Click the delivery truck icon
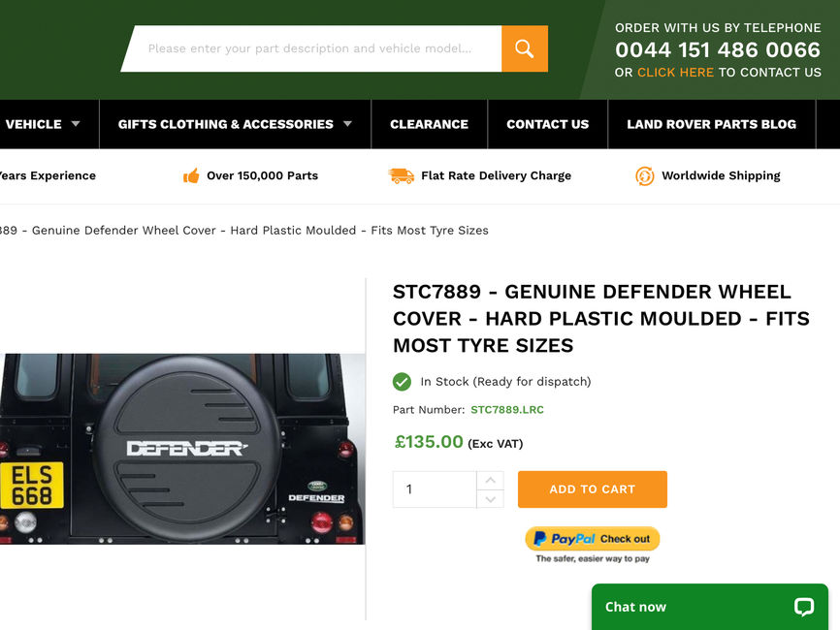The image size is (840, 630). (402, 175)
